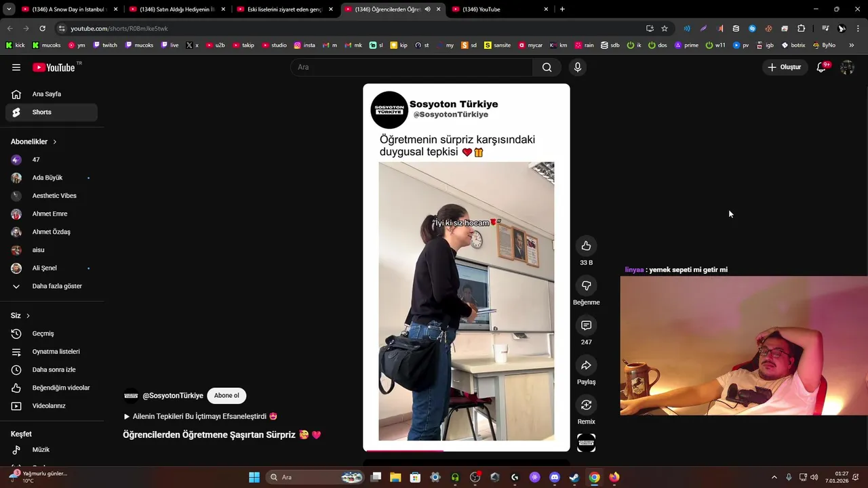This screenshot has height=488, width=868.
Task: Mute the tab playing audio
Action: point(428,9)
